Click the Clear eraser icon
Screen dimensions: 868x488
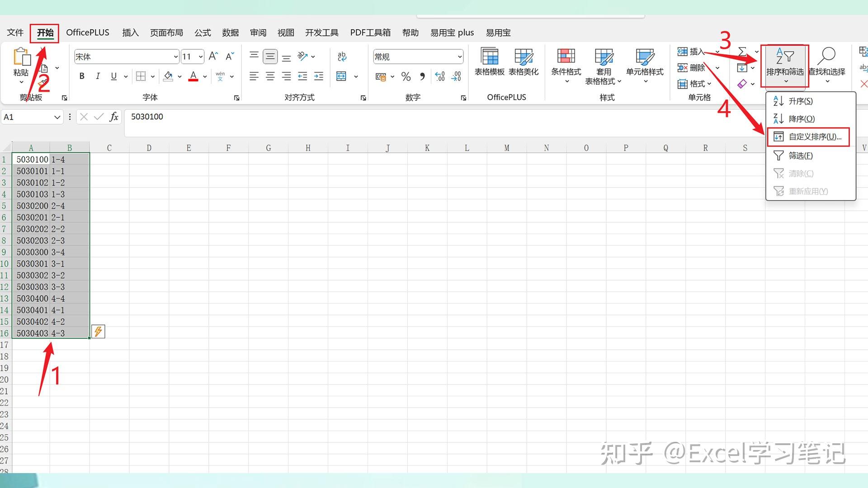click(x=742, y=84)
